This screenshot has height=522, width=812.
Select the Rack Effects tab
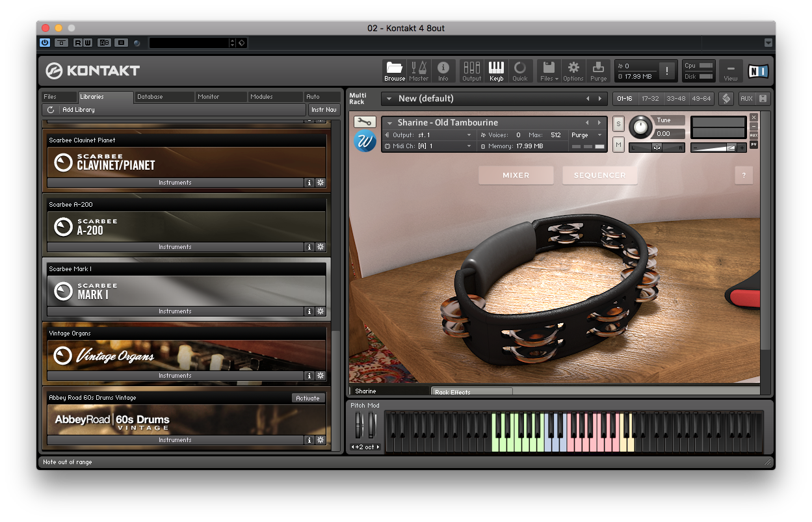pos(472,392)
